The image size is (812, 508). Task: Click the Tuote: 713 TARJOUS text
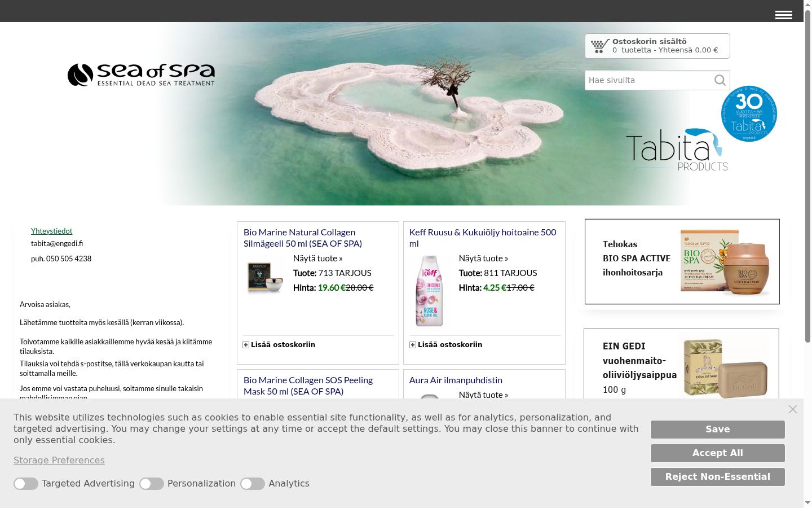[x=332, y=273]
